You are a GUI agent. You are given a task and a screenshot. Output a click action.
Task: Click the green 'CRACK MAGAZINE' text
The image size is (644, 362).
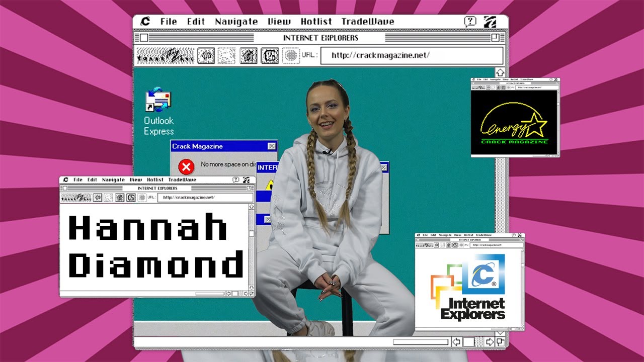click(514, 142)
